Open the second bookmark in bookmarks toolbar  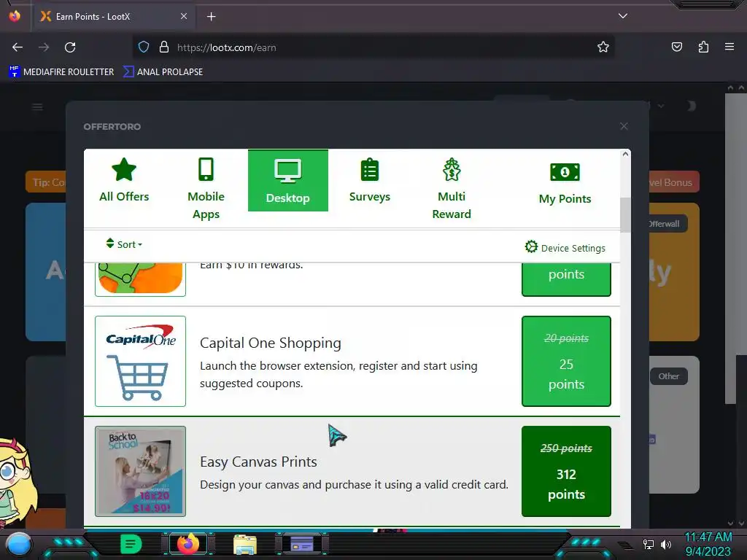pos(163,72)
